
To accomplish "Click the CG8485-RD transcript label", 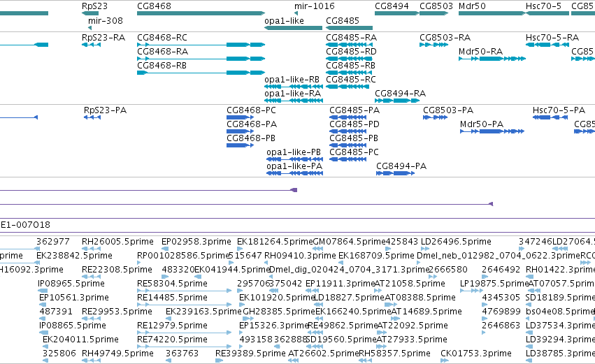I will pos(351,52).
